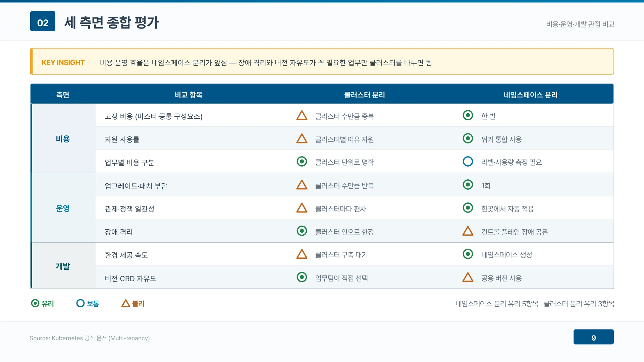The image size is (644, 362).
Task: Click the 보통 legend hollow circle icon
Action: point(80,303)
